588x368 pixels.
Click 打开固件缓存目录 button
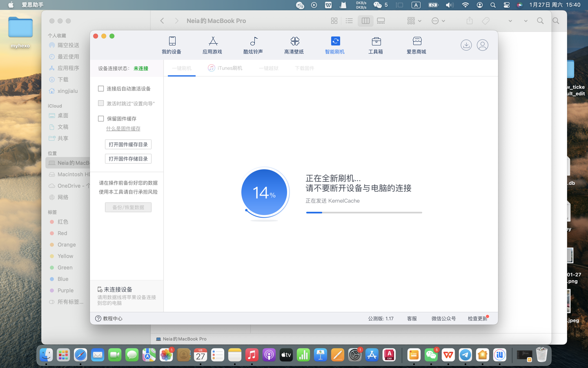(x=128, y=144)
